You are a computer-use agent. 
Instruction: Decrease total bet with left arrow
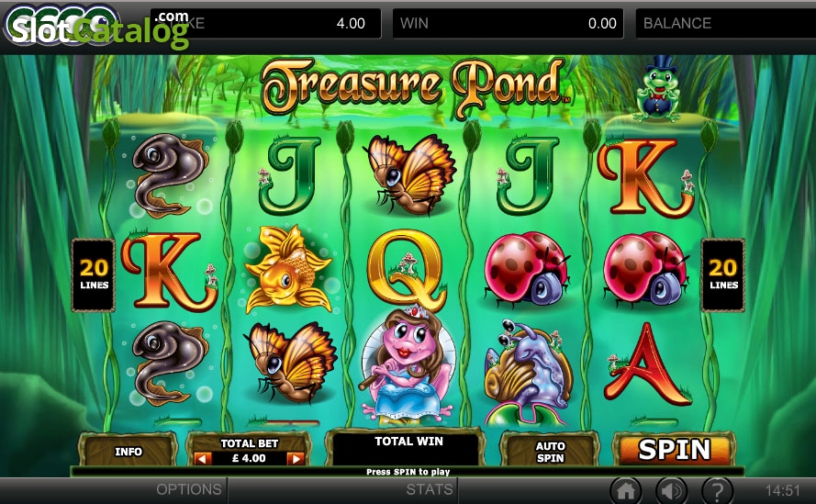pyautogui.click(x=203, y=459)
